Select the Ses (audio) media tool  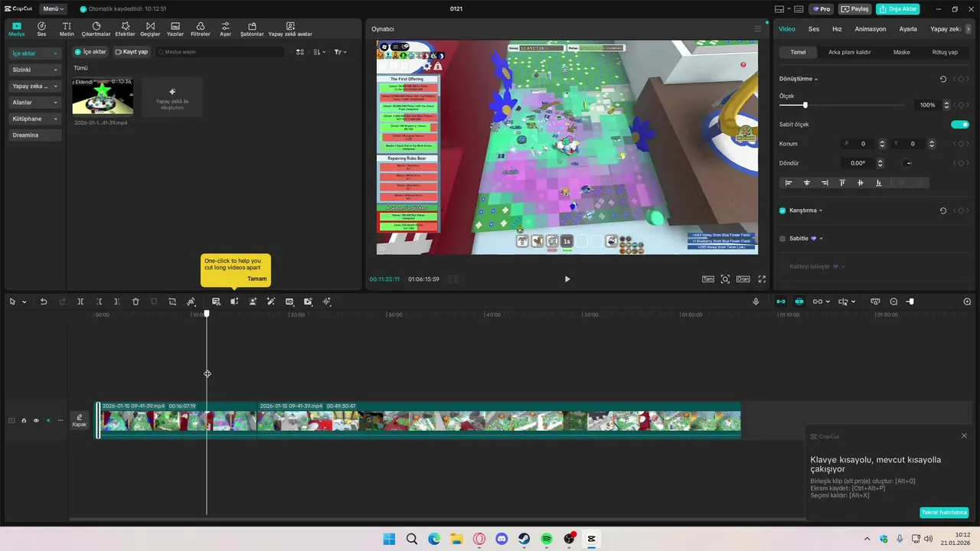pos(41,29)
